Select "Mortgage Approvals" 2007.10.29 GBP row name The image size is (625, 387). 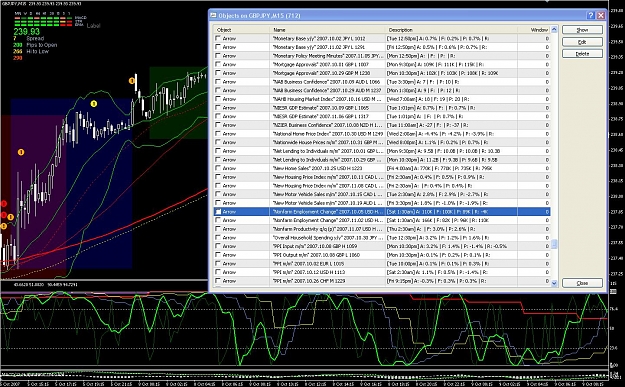[x=321, y=73]
